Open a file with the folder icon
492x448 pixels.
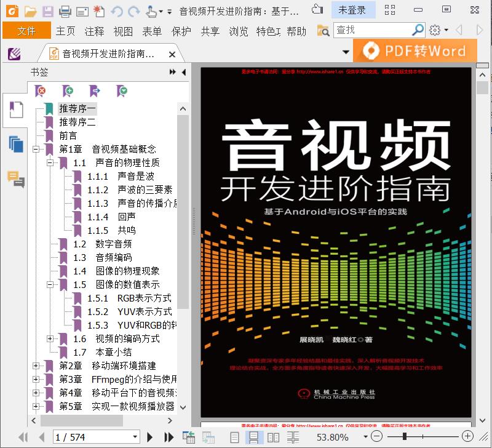pos(30,11)
